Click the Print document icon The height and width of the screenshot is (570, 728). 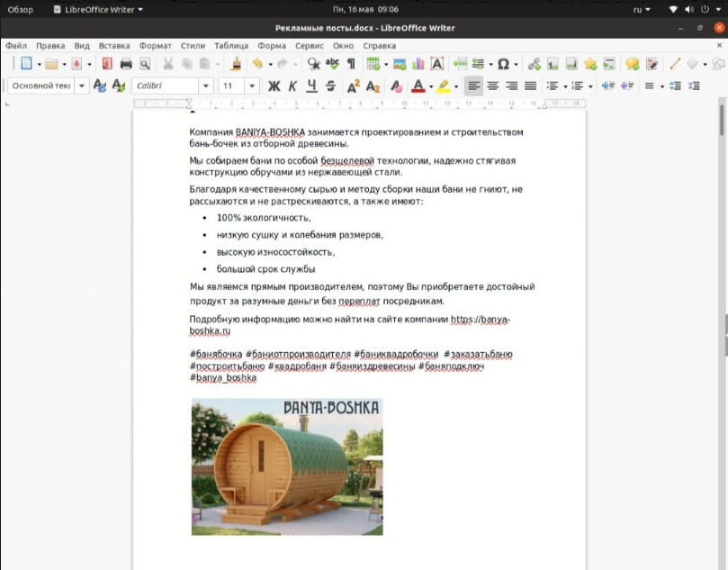pos(126,64)
